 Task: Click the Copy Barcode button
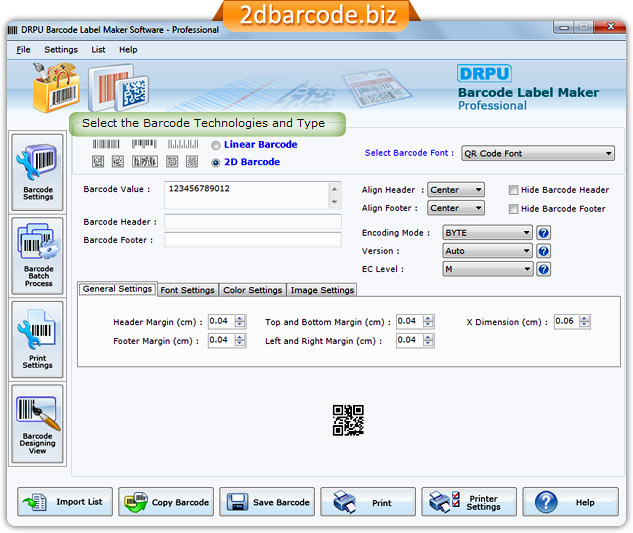166,502
